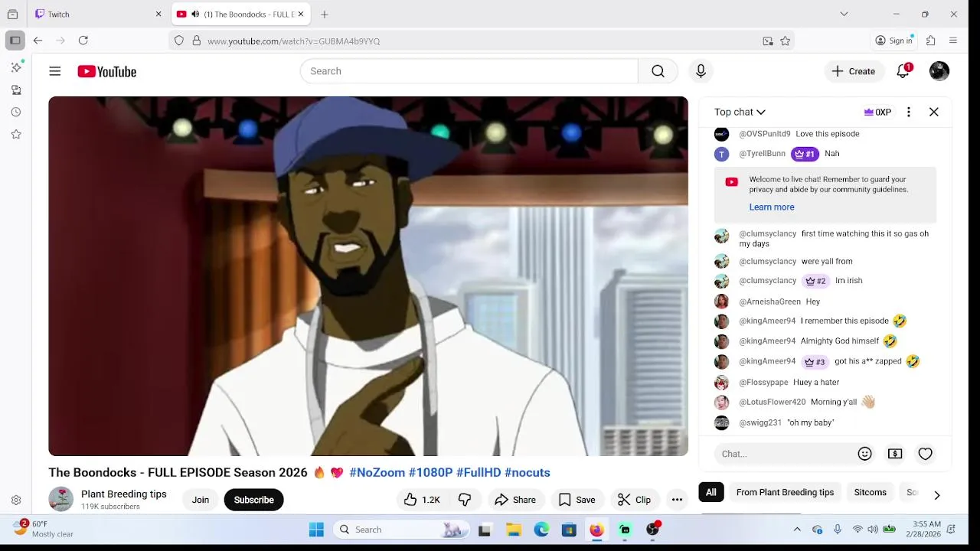980x551 pixels.
Task: Open sidebar settings gear icon
Action: pos(16,500)
